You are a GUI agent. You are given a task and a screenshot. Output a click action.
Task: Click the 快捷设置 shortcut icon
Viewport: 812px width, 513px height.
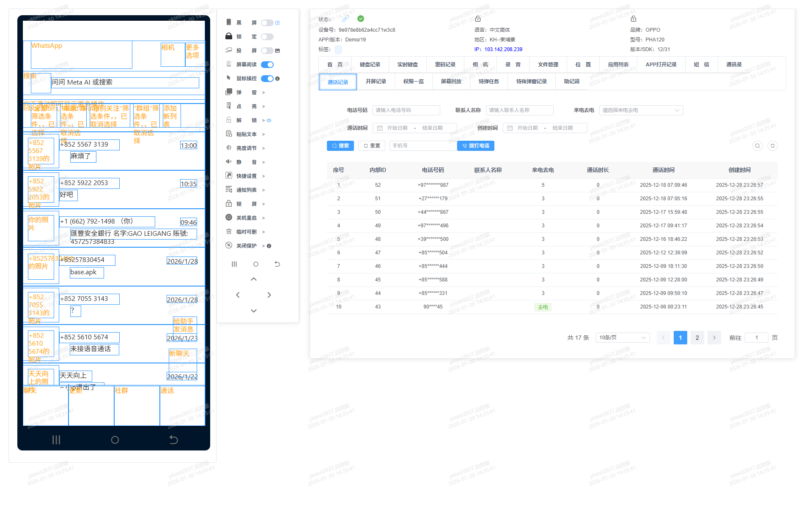tap(229, 176)
